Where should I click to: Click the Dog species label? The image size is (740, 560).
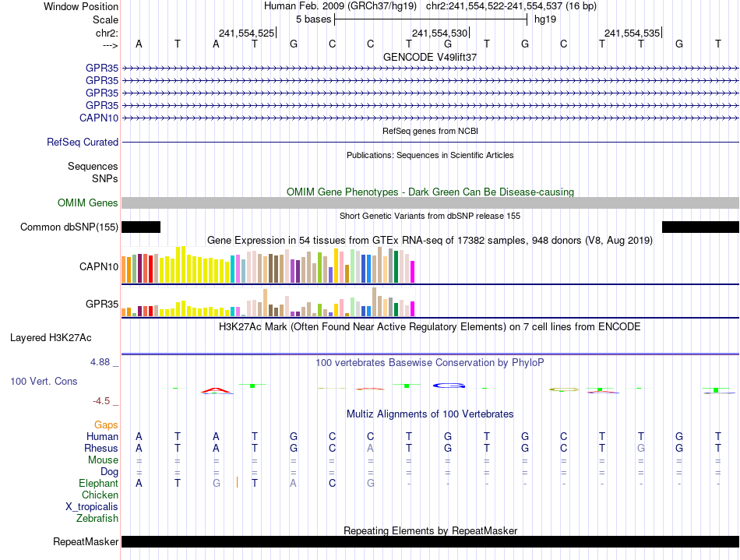coord(109,472)
